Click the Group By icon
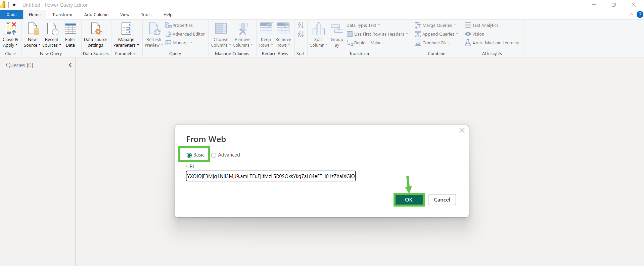The image size is (644, 266). (x=337, y=29)
